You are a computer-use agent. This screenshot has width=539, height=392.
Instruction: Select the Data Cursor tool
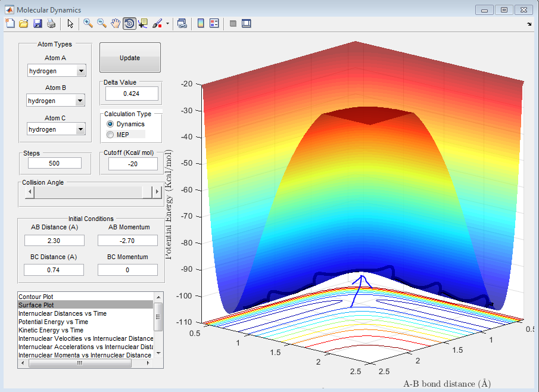tap(143, 24)
